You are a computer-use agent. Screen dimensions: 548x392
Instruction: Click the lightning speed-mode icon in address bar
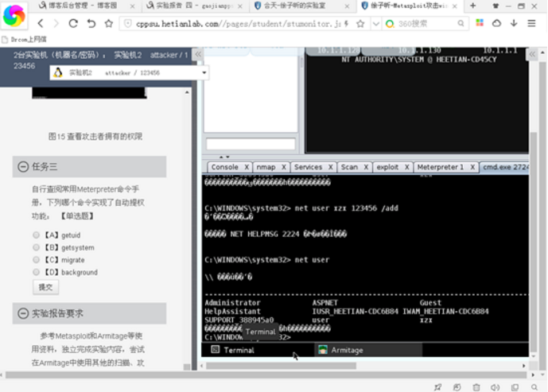pos(346,24)
